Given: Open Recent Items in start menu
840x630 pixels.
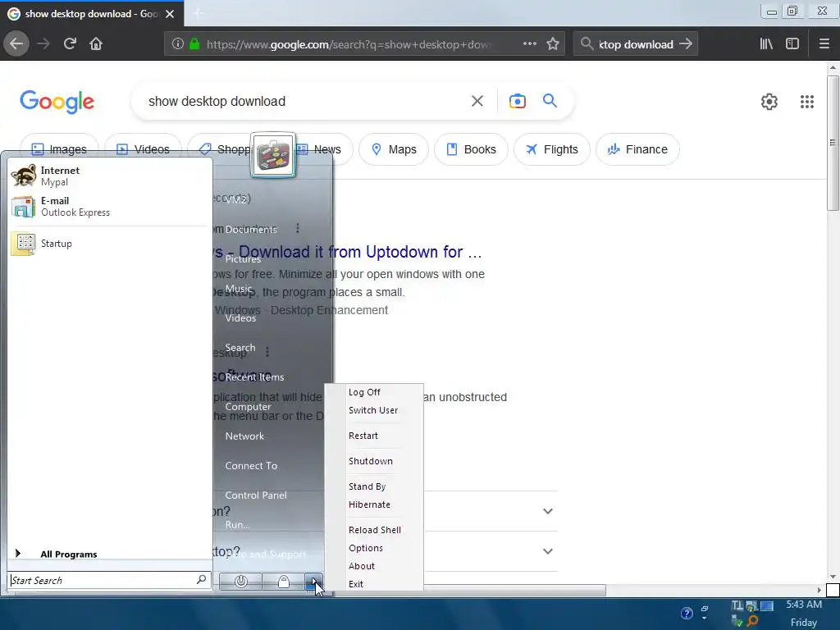Looking at the screenshot, I should [x=254, y=377].
